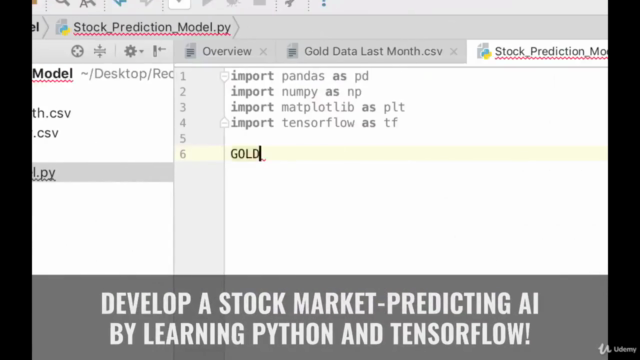
Task: Click the 'import tensorflow as tf' line
Action: (314, 123)
